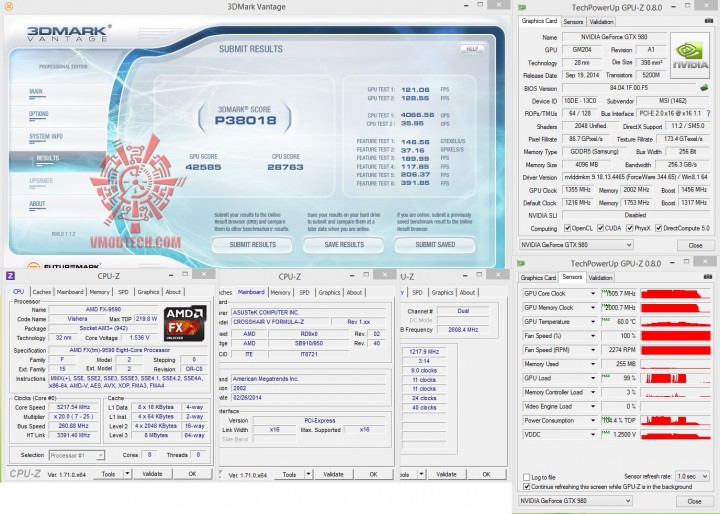
Task: Open Tools dropdown arrow in leftmost CPU-Z
Action: (x=127, y=474)
